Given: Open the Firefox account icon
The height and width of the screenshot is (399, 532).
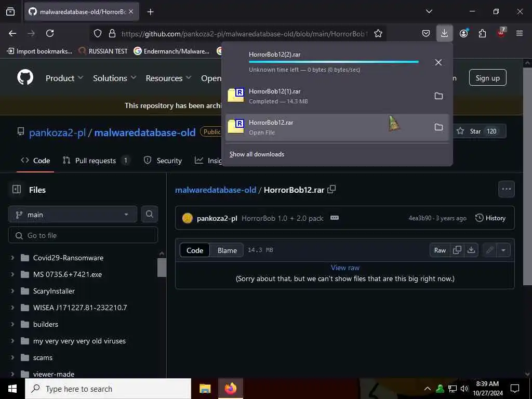Looking at the screenshot, I should pos(463,33).
